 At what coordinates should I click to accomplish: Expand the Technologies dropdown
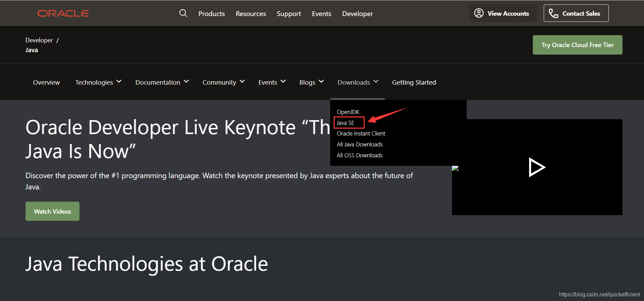click(x=98, y=82)
